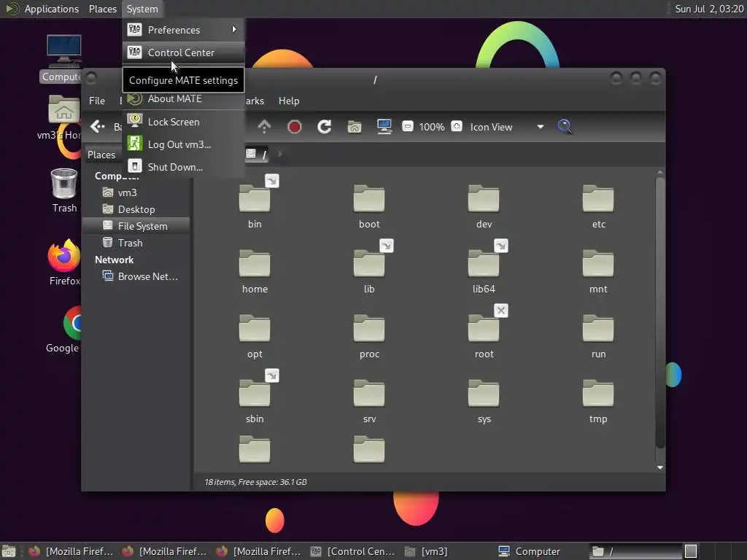Click the Search magnifier toolbar icon
Screen dimensions: 747x560
click(565, 127)
